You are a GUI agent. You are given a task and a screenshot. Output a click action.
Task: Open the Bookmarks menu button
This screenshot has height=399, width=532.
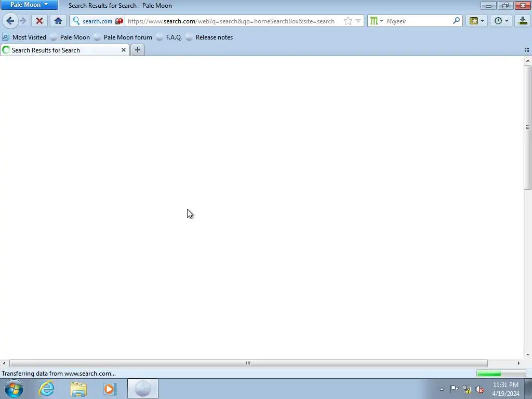[476, 21]
